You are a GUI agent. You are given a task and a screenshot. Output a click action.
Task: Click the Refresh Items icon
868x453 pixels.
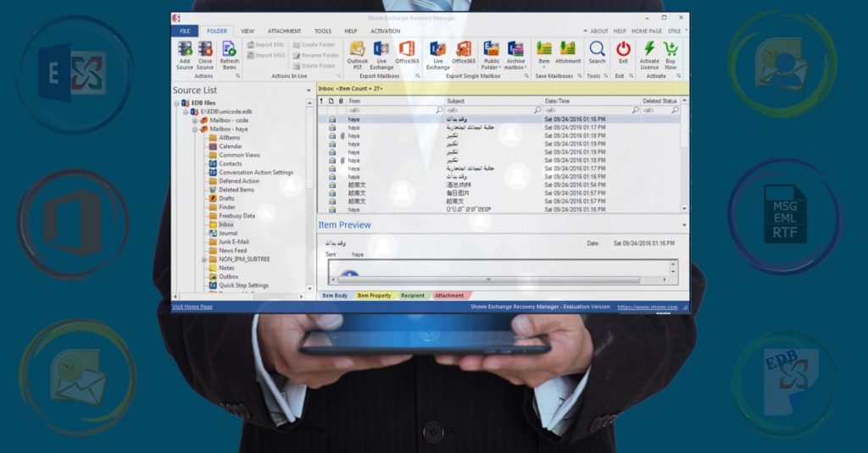pos(229,48)
